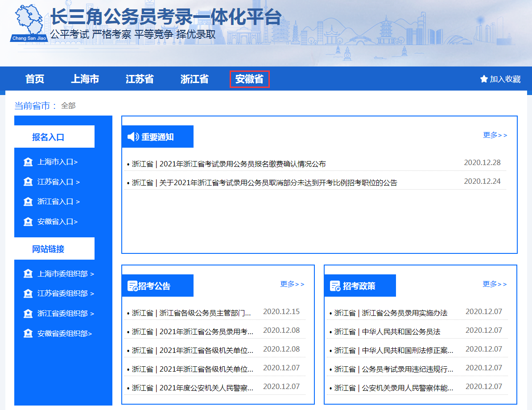
Task: Open policy 公务员考试录用违纪违规行...
Action: tap(394, 369)
